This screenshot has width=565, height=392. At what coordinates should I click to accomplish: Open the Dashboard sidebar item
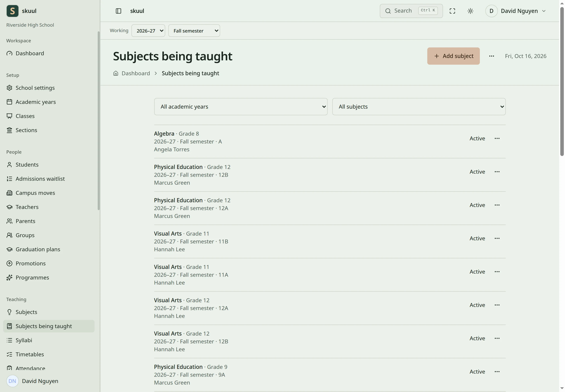coord(49,53)
